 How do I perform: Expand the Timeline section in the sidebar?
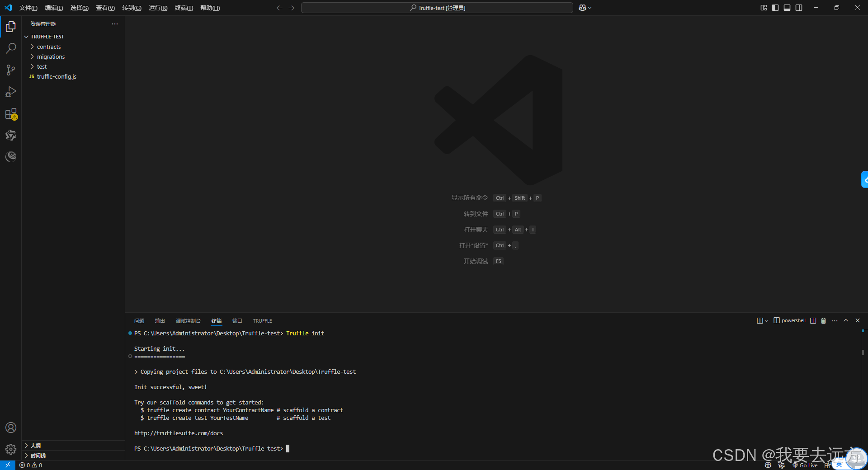click(x=73, y=456)
